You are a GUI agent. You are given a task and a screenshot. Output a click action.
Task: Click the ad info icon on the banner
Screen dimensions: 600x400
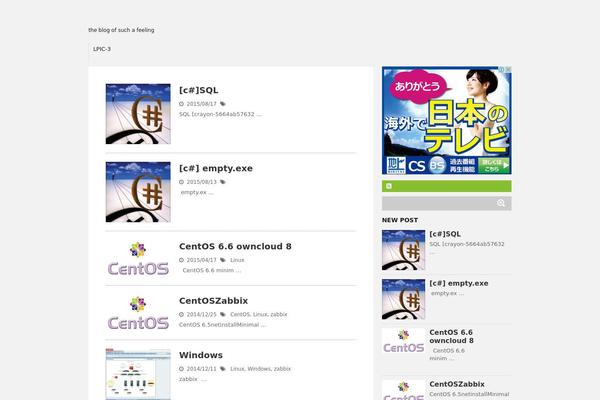point(501,69)
